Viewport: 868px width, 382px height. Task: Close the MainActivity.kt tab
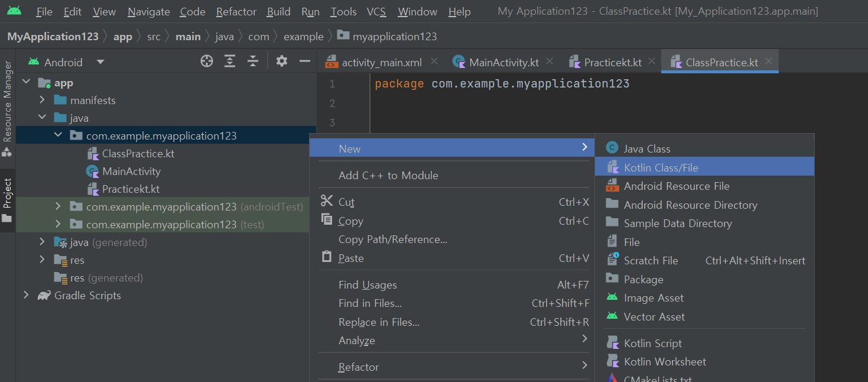coord(550,61)
